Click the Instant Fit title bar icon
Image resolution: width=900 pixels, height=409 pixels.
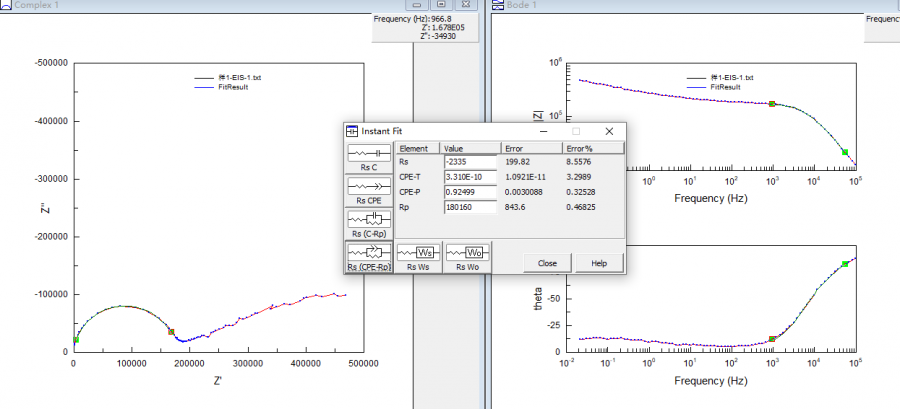point(352,131)
